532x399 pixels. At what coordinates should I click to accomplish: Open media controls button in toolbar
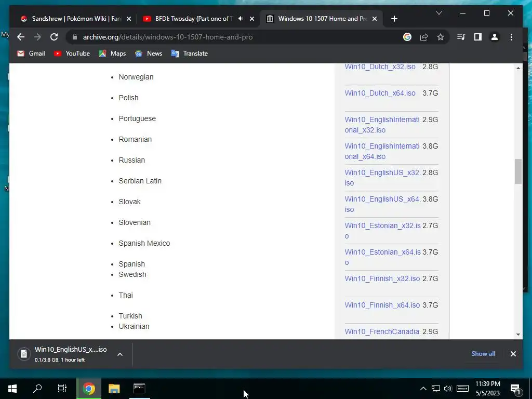(x=461, y=37)
